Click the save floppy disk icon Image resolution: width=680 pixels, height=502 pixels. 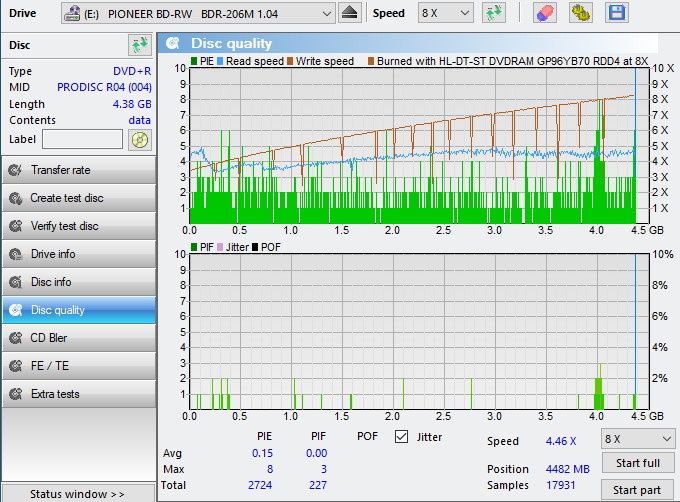[617, 13]
